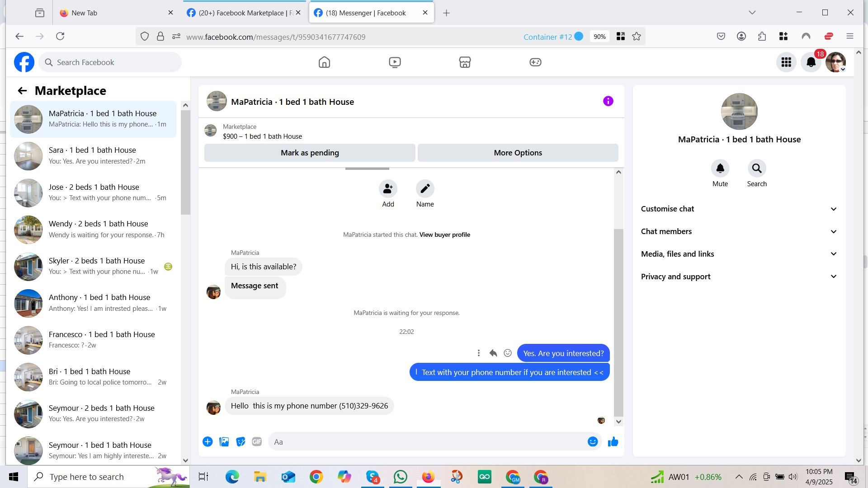
Task: Bookmark this page star icon
Action: (637, 37)
